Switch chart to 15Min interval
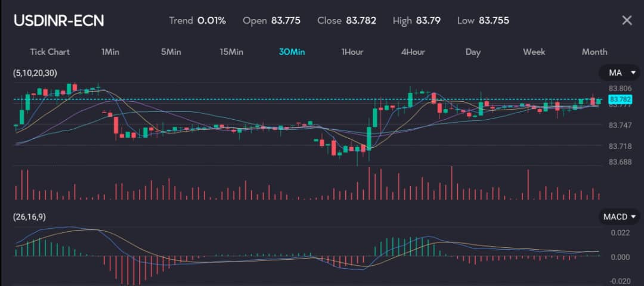The height and width of the screenshot is (286, 644). pos(231,52)
